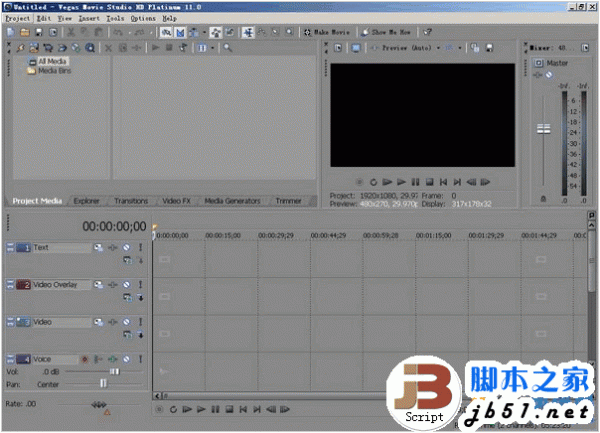Toggle Loop Playback in video preview transport
Screen dimensions: 600x433
(373, 182)
